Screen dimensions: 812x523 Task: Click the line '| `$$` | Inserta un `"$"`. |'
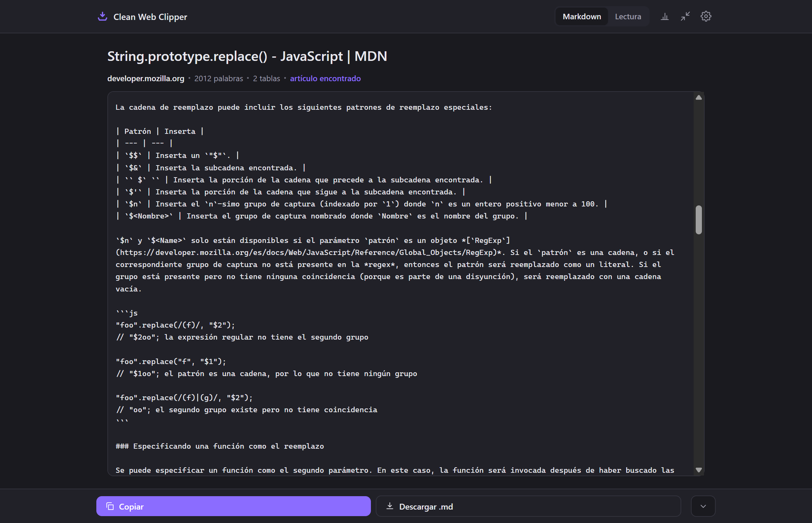pyautogui.click(x=177, y=156)
